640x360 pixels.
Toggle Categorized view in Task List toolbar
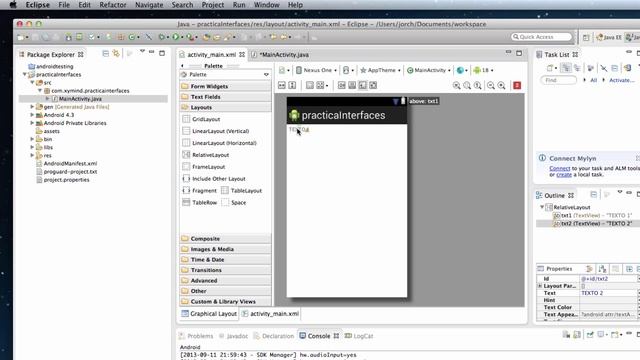tap(565, 68)
